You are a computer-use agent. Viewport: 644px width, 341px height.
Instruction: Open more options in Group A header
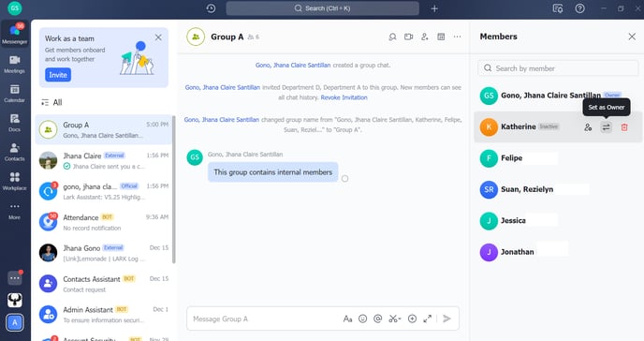point(457,37)
